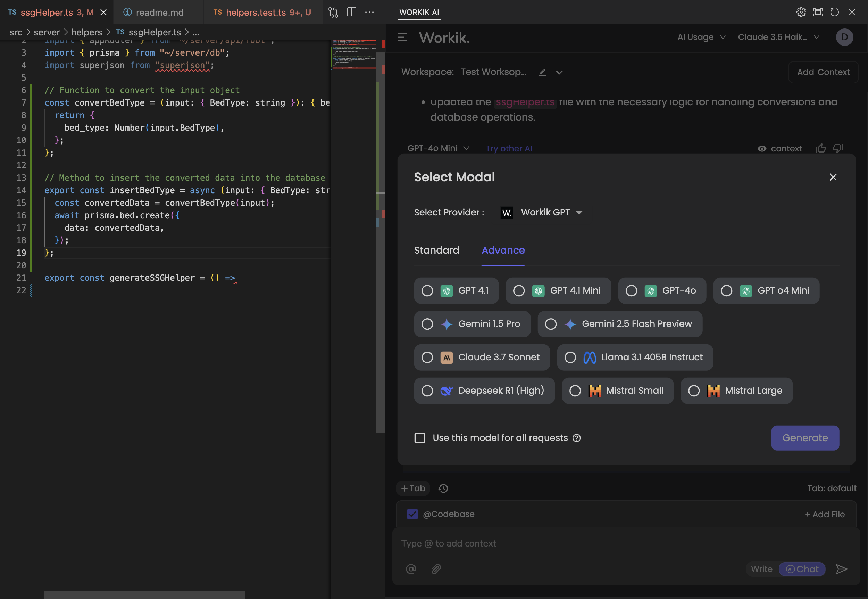Switch to Chat mode button
This screenshot has width=868, height=599.
(x=802, y=569)
